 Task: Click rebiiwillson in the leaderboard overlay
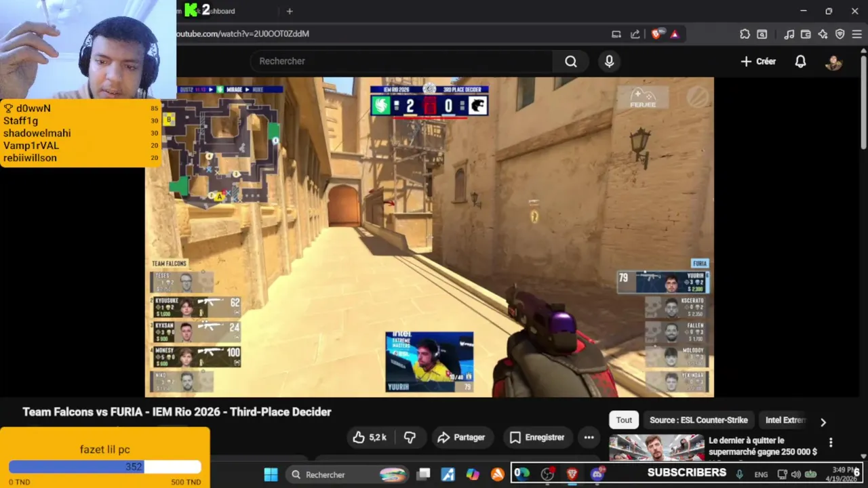[x=30, y=158]
